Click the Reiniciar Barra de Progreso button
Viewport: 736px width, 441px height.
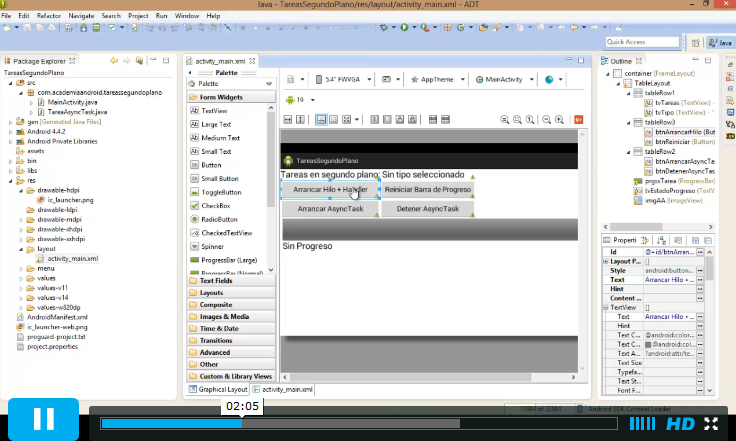(428, 190)
